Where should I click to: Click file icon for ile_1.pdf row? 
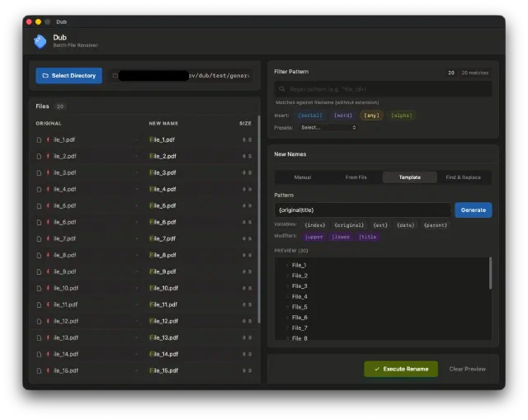click(39, 139)
